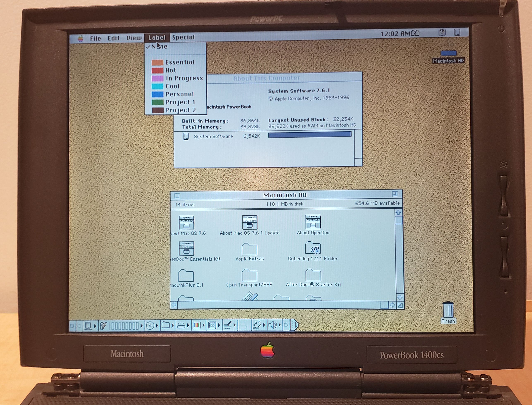Click Largest Unused Block value
Image resolution: width=532 pixels, height=405 pixels.
point(343,119)
